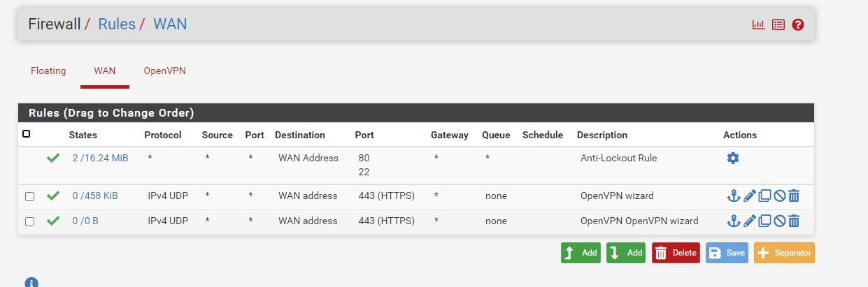The height and width of the screenshot is (287, 868).
Task: Click the Separator button
Action: coord(784,253)
